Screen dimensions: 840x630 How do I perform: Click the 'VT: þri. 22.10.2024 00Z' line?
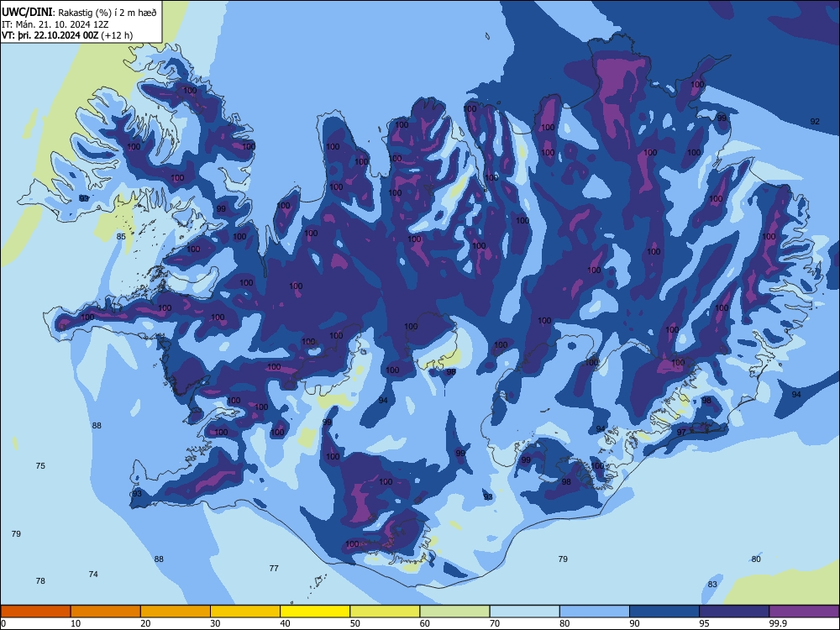50,35
